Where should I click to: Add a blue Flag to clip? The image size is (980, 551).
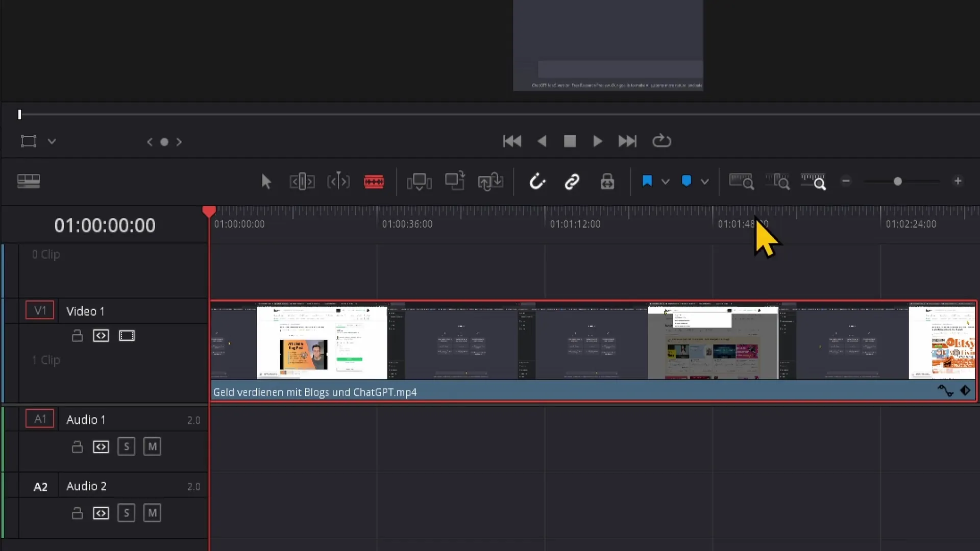click(647, 181)
